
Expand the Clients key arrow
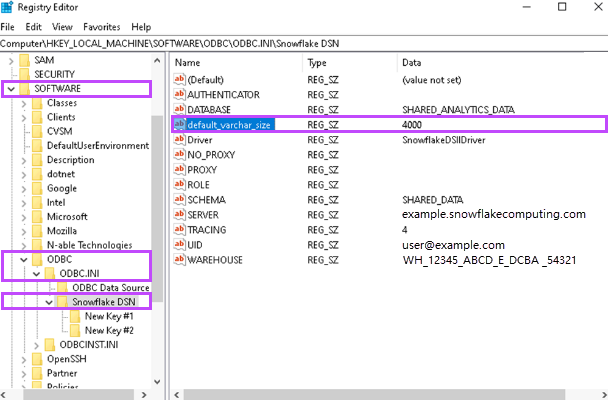tap(24, 118)
